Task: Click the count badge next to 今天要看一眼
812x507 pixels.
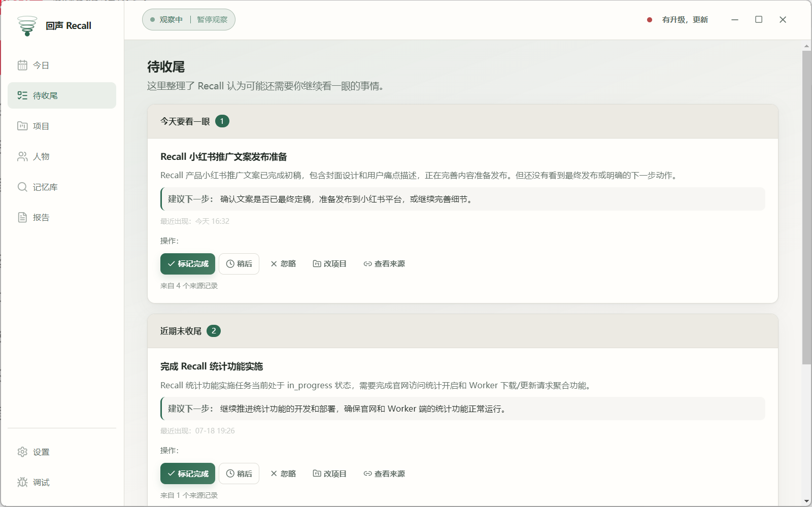Action: click(x=222, y=121)
